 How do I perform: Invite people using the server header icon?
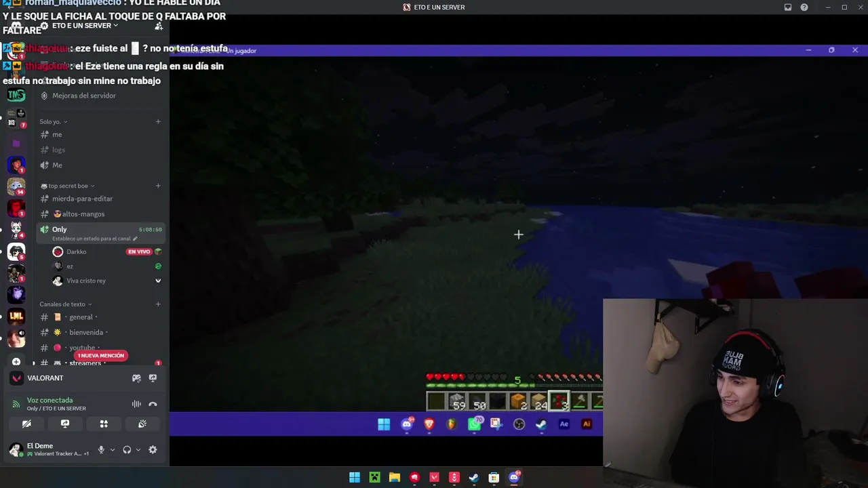(159, 26)
